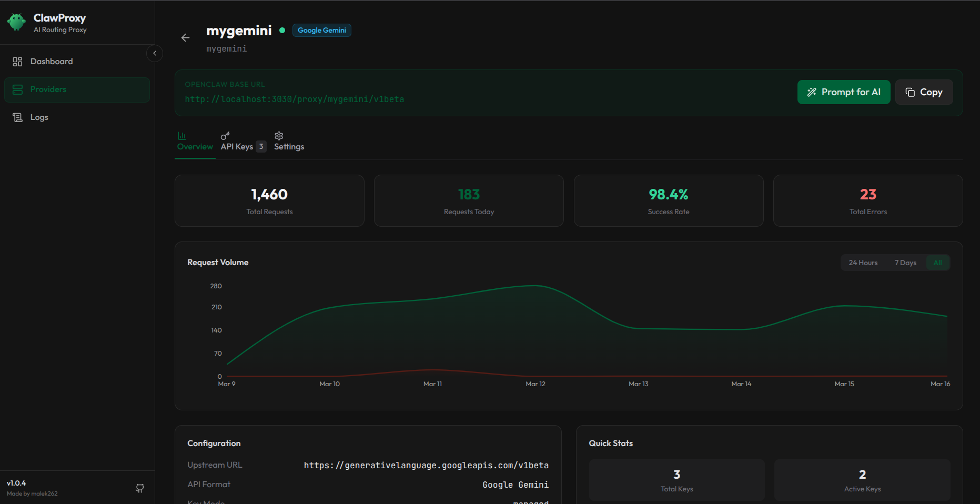
Task: Click the 98.4% Success Rate card
Action: pos(669,201)
